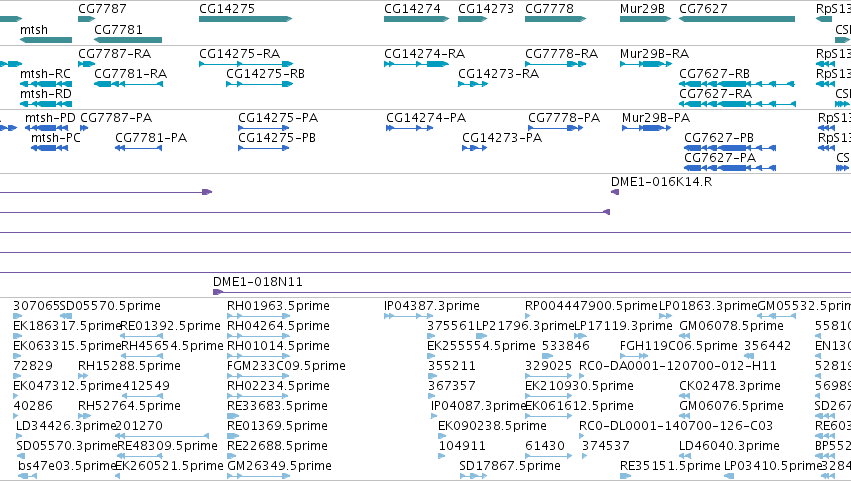Image resolution: width=851 pixels, height=481 pixels.
Task: Open the CG7781-RA transcript label
Action: tap(130, 74)
